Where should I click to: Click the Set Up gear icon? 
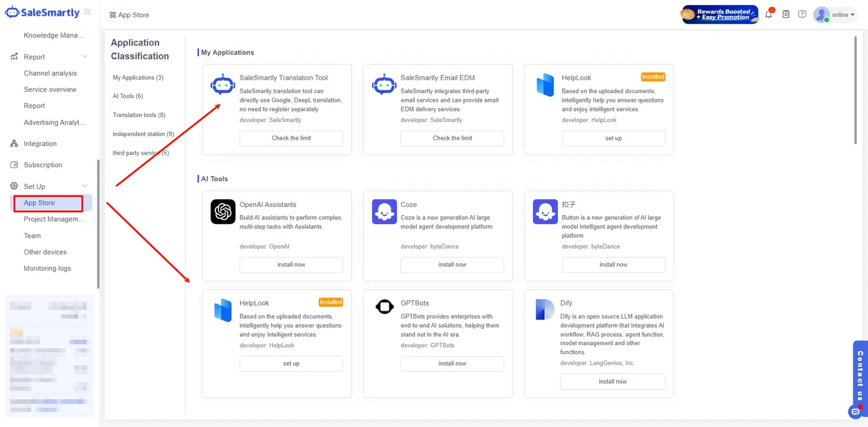point(14,186)
